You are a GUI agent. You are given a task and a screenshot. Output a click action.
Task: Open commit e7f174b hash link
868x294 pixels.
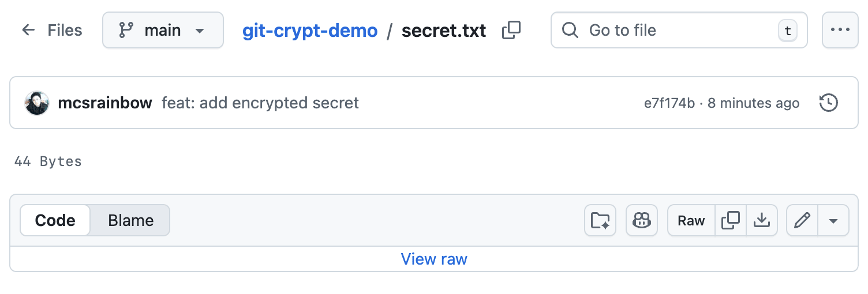coord(669,103)
